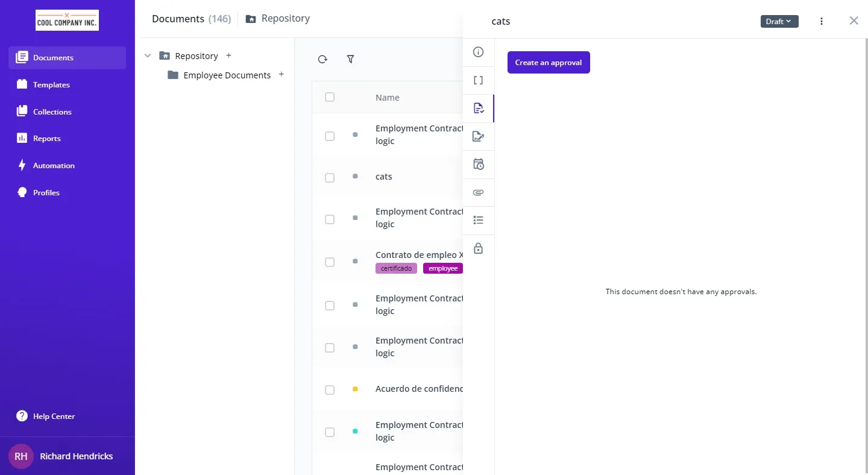Viewport: 868px width, 475px height.
Task: Open the Help Center link
Action: pyautogui.click(x=54, y=417)
